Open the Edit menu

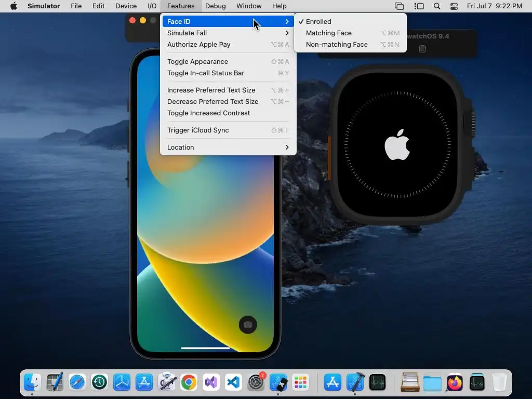(98, 6)
